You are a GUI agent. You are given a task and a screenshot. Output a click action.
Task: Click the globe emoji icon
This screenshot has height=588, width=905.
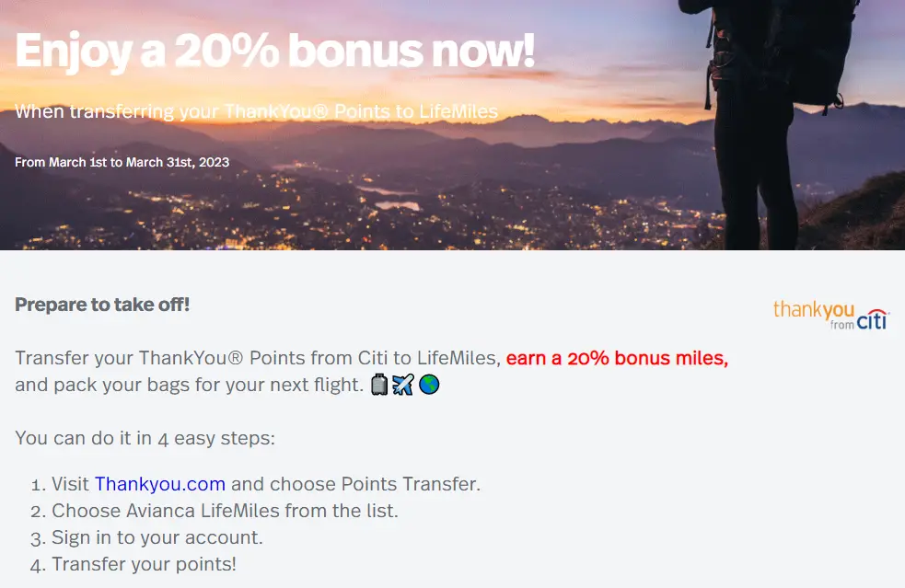click(429, 385)
